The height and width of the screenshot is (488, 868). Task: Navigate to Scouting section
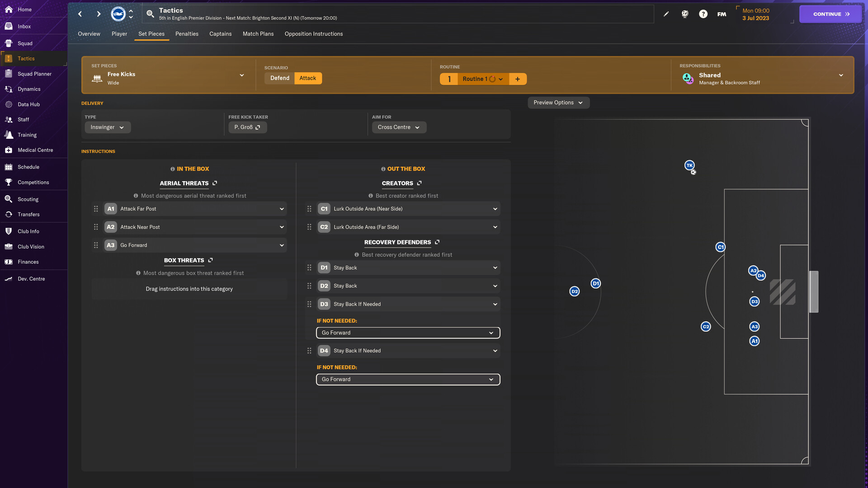click(28, 199)
